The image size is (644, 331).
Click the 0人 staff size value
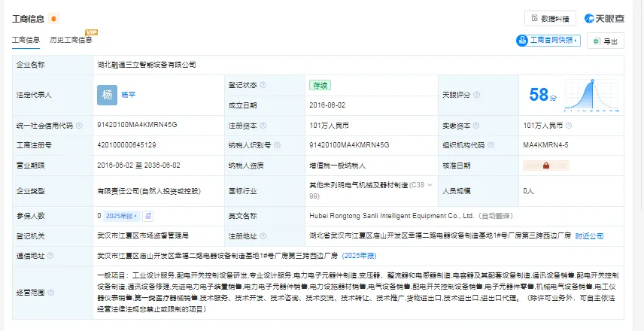529,191
